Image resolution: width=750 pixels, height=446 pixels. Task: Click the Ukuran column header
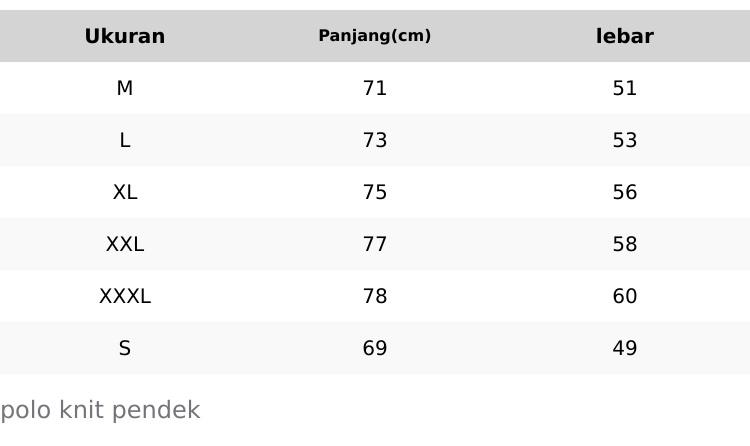pos(125,36)
